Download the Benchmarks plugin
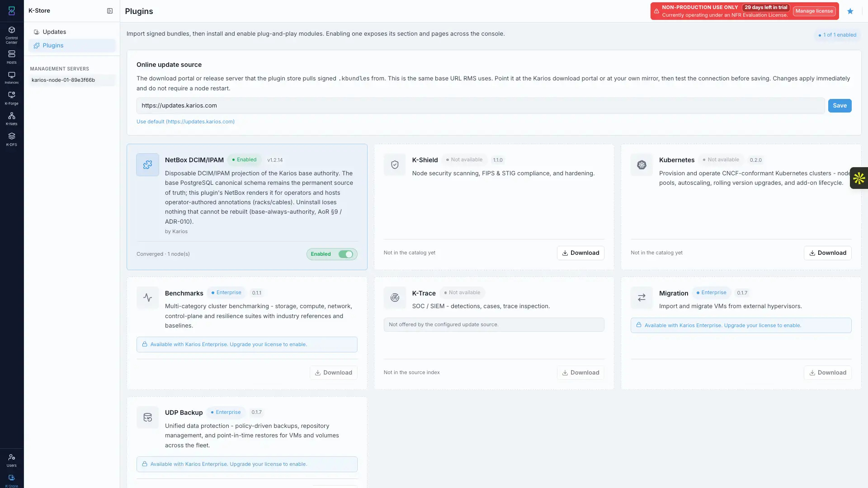The image size is (868, 488). pyautogui.click(x=333, y=373)
